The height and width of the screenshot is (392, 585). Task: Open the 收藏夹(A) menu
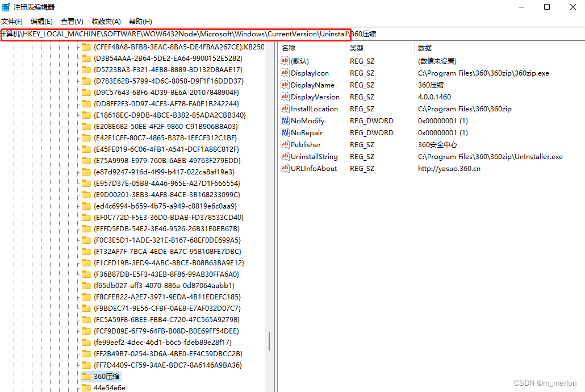106,21
